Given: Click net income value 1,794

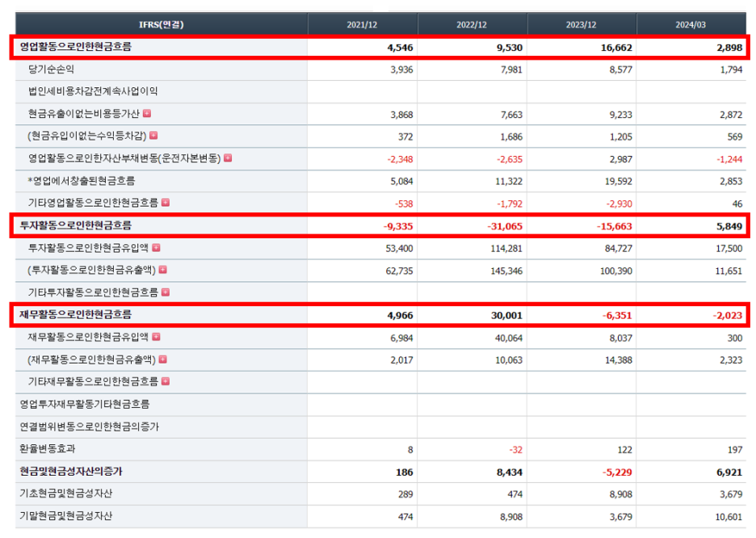Looking at the screenshot, I should (732, 69).
